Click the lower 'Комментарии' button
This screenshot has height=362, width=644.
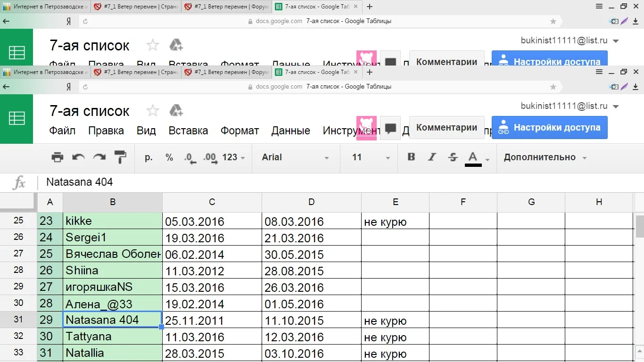pos(447,128)
